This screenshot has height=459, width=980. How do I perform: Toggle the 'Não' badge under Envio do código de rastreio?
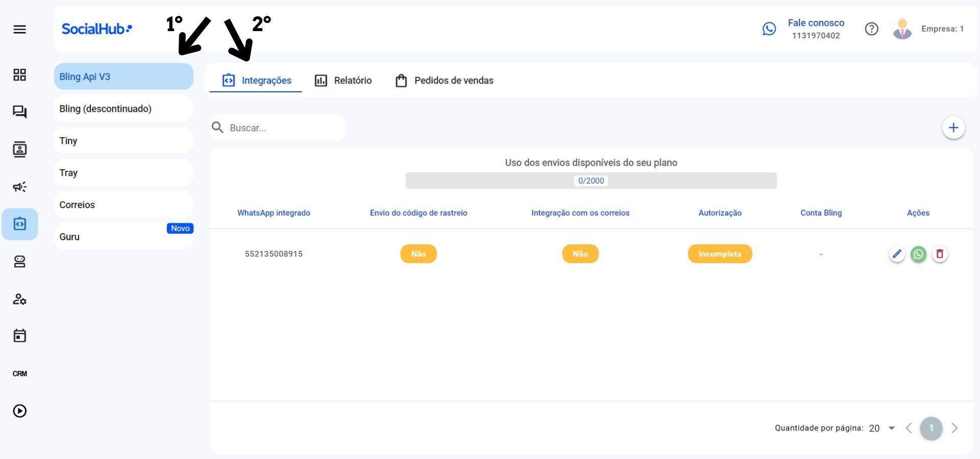pyautogui.click(x=419, y=253)
